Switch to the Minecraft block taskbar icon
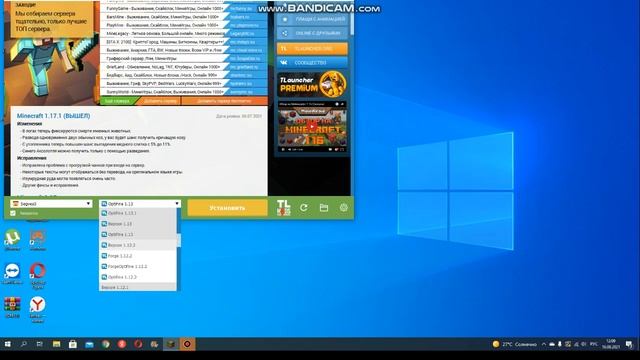This screenshot has height=360, width=640. click(x=171, y=344)
